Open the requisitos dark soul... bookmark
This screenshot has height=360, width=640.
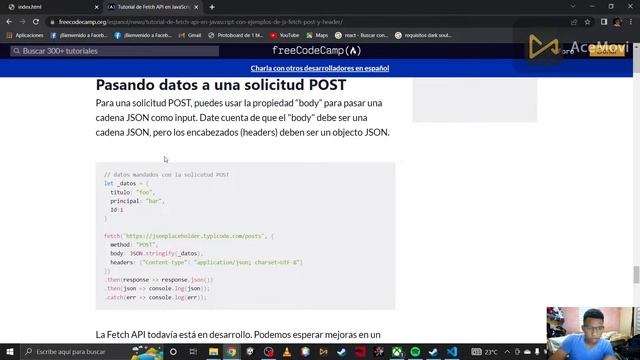(423, 36)
